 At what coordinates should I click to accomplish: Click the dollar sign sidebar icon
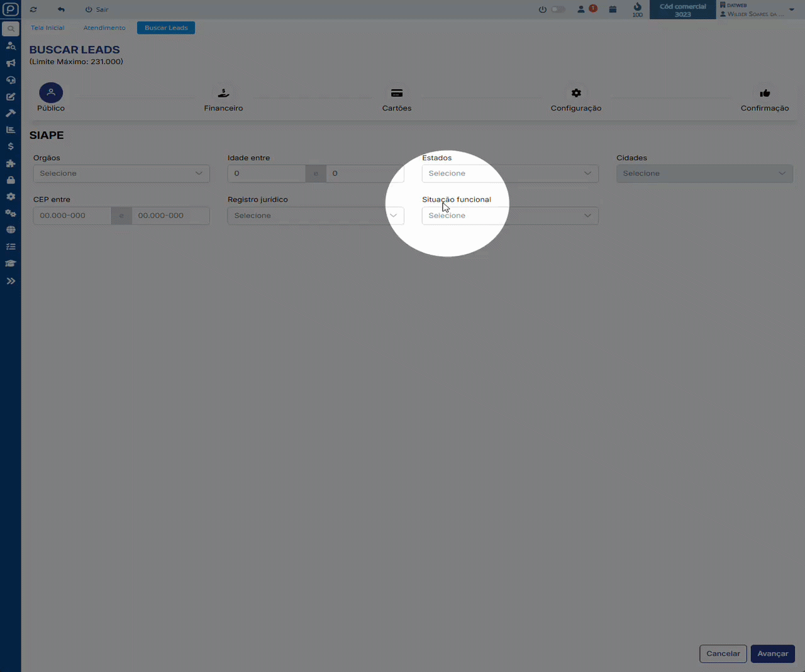[11, 146]
